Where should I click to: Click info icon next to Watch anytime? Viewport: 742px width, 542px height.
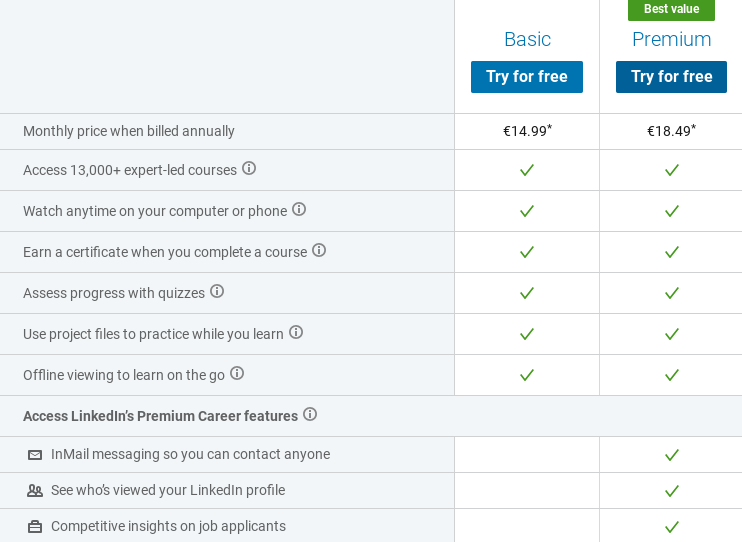299,209
